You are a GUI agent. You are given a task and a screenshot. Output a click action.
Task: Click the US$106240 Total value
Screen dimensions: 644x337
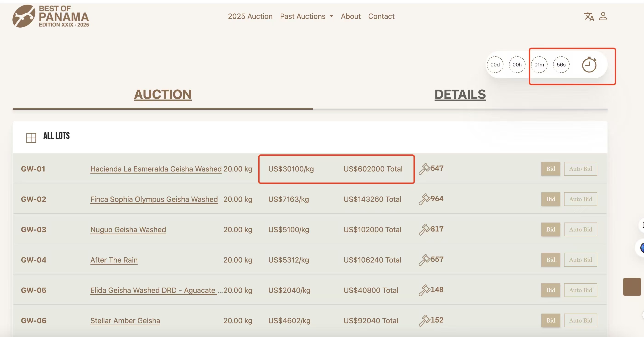(x=372, y=260)
